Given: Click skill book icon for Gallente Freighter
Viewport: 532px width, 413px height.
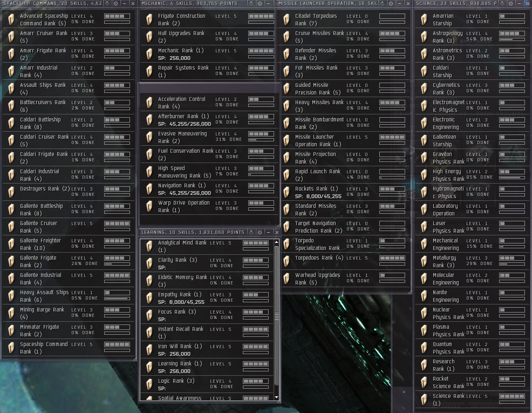Looking at the screenshot, I should coord(11,244).
